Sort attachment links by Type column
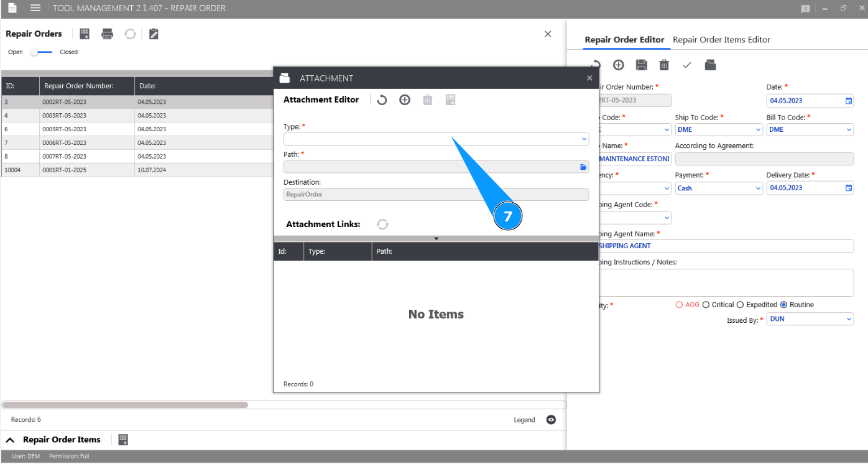This screenshot has width=868, height=464. 338,251
